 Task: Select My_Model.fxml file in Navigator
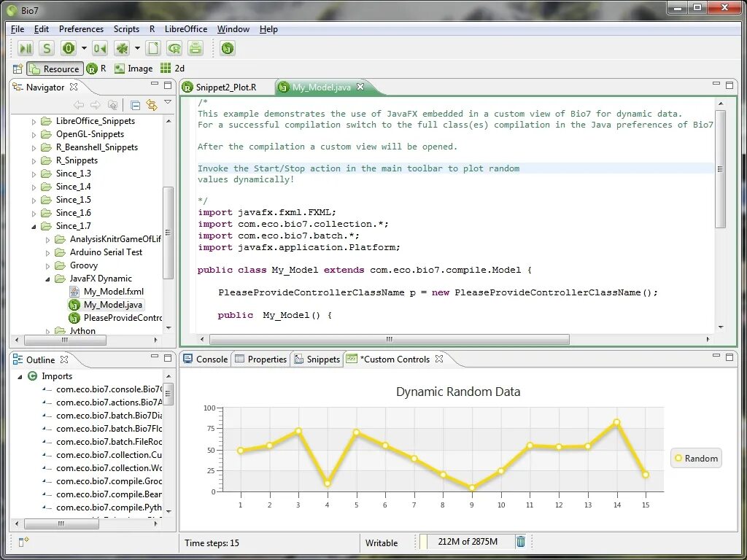(113, 292)
